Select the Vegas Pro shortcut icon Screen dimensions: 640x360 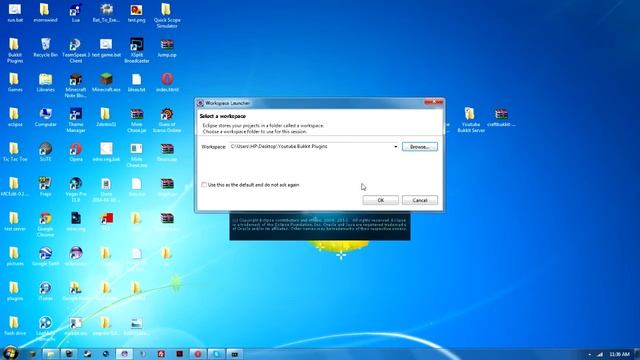(76, 189)
